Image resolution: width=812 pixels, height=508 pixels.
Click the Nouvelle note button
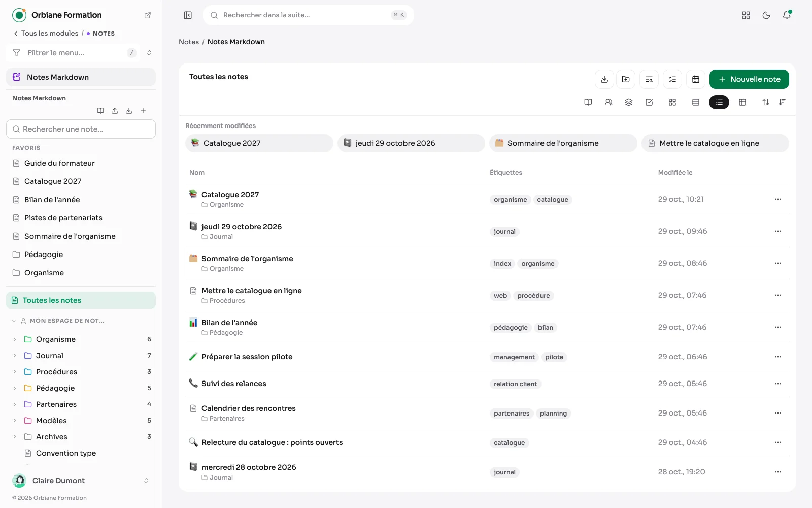[749, 79]
